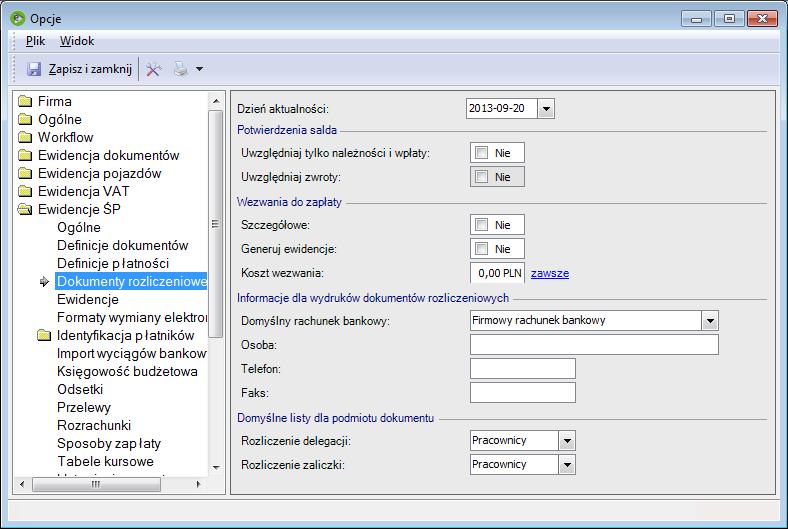Open Rozliczenie delegacji dropdown
This screenshot has height=529, width=788.
567,441
